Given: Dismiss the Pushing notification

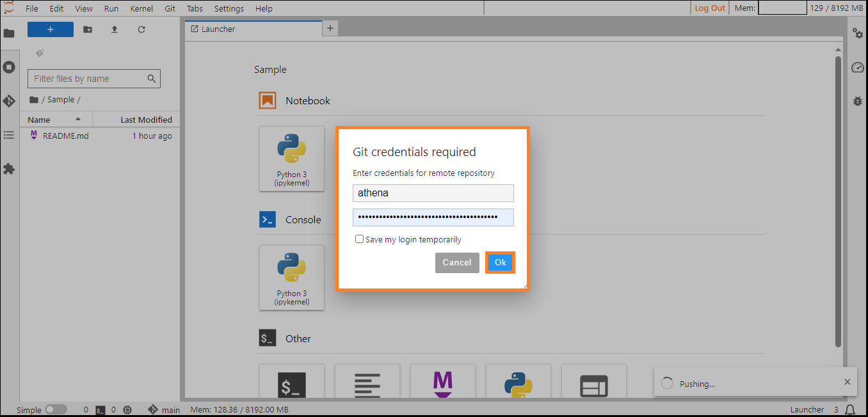Looking at the screenshot, I should pyautogui.click(x=848, y=382).
